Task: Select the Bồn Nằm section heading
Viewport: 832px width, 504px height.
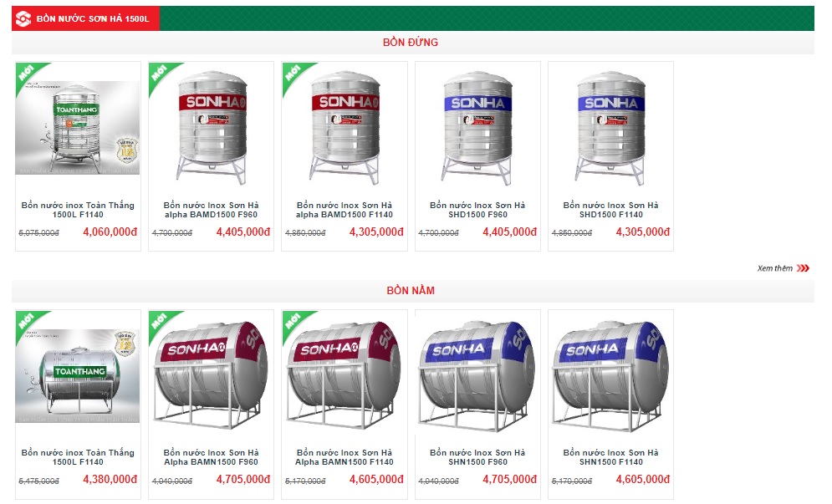Action: point(411,291)
